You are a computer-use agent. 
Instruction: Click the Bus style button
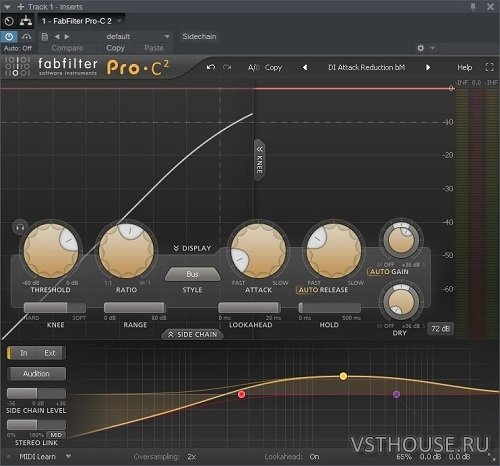tap(192, 274)
